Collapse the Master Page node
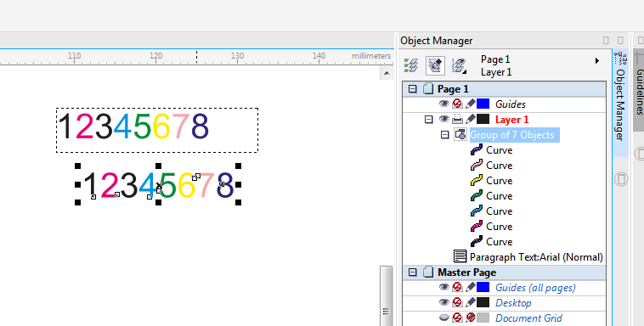 pyautogui.click(x=413, y=273)
